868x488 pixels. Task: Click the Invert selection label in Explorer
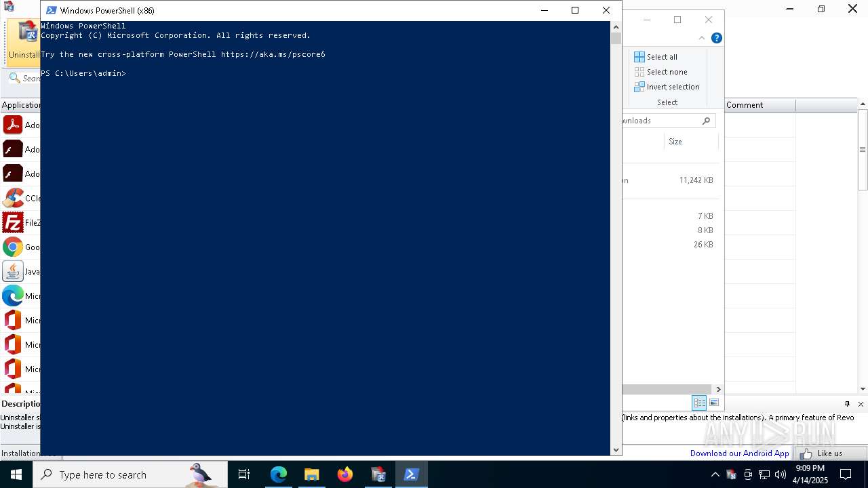point(673,87)
